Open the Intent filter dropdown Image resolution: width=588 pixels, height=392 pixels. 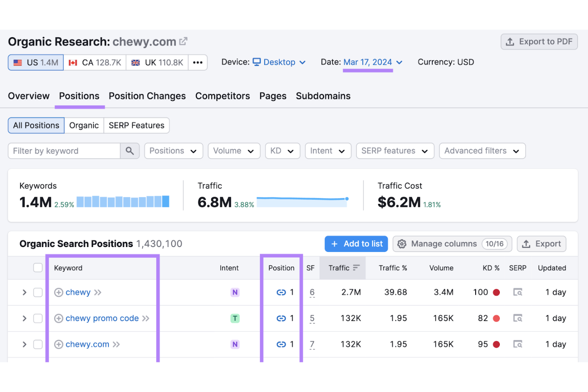[328, 151]
